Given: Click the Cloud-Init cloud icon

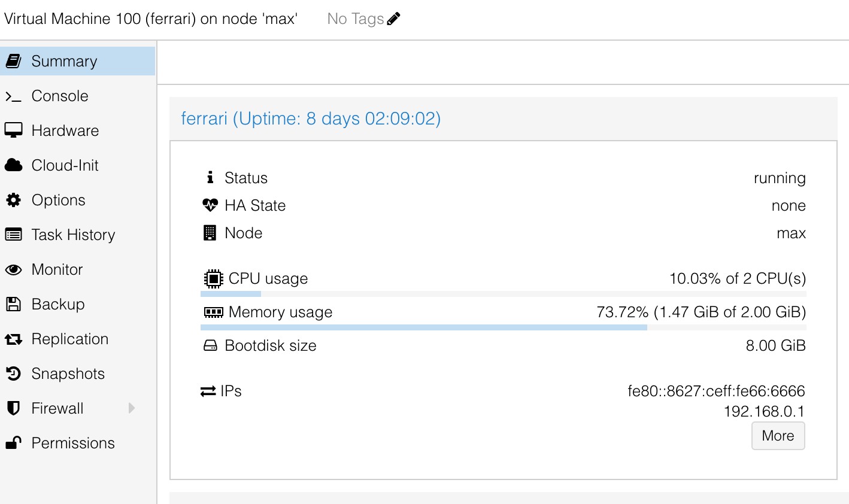Looking at the screenshot, I should (x=13, y=165).
